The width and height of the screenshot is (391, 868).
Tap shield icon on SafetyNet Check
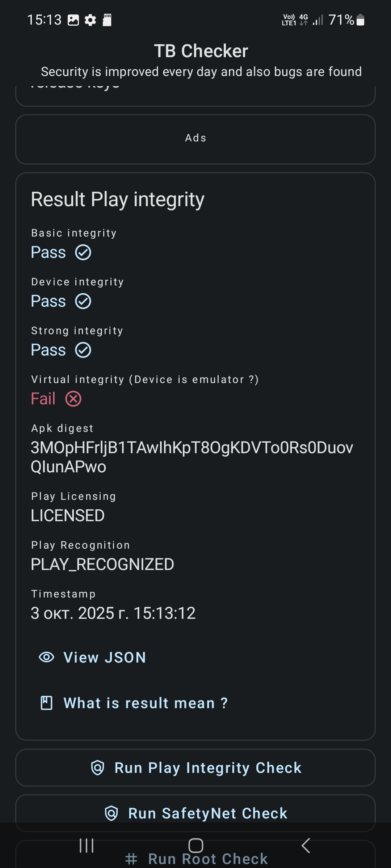[112, 813]
